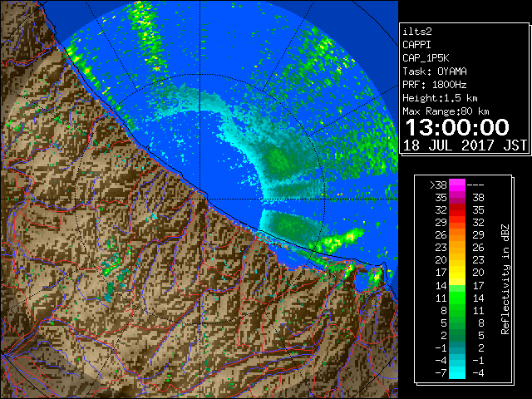Click the '-7' legend label
This screenshot has height=399, width=532.
[441, 373]
